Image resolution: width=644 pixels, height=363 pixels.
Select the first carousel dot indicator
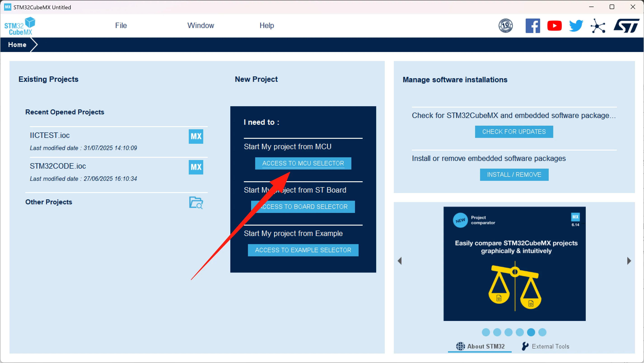point(486,332)
